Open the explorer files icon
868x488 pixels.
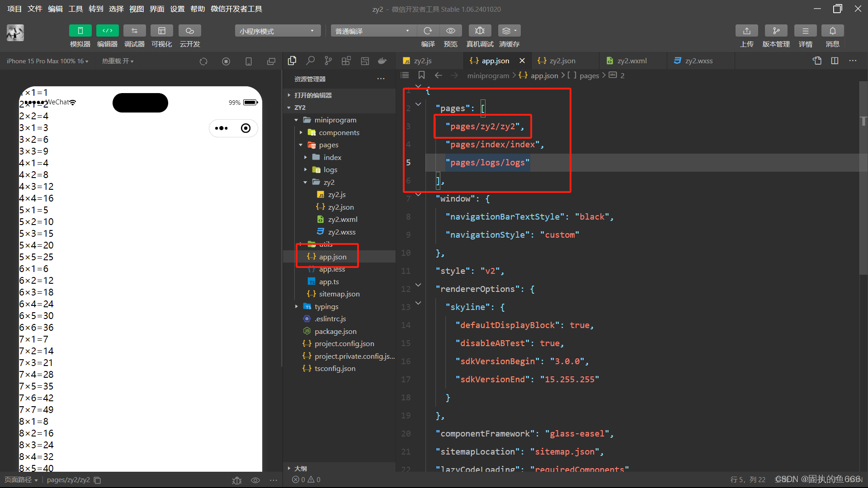click(x=292, y=61)
